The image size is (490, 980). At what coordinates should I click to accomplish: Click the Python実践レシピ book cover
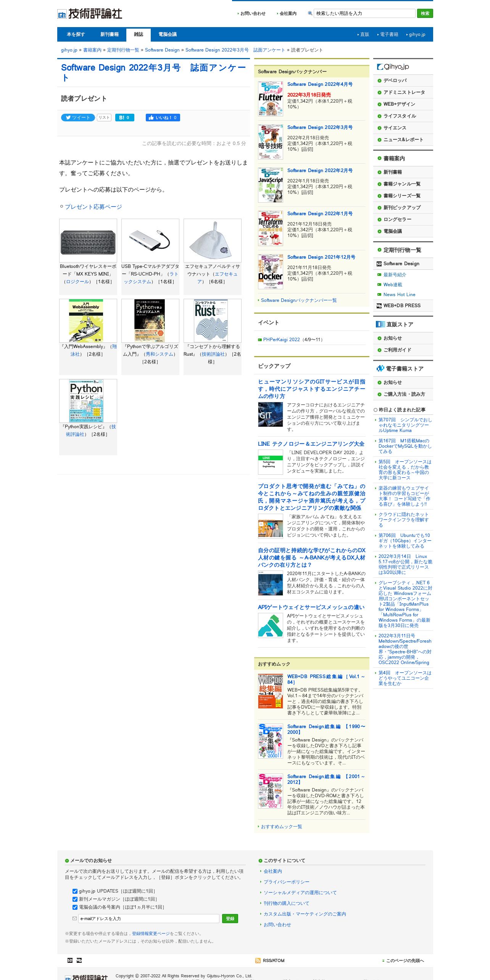[x=88, y=401]
